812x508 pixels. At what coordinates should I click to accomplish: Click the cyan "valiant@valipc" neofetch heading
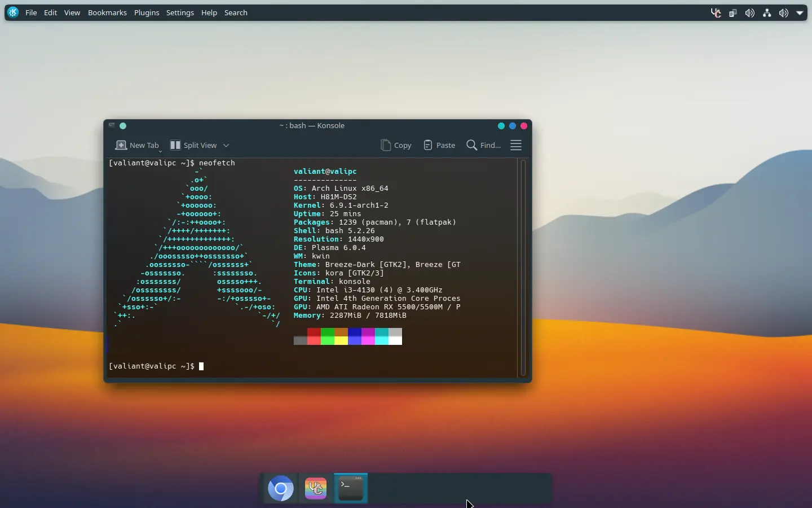[325, 171]
